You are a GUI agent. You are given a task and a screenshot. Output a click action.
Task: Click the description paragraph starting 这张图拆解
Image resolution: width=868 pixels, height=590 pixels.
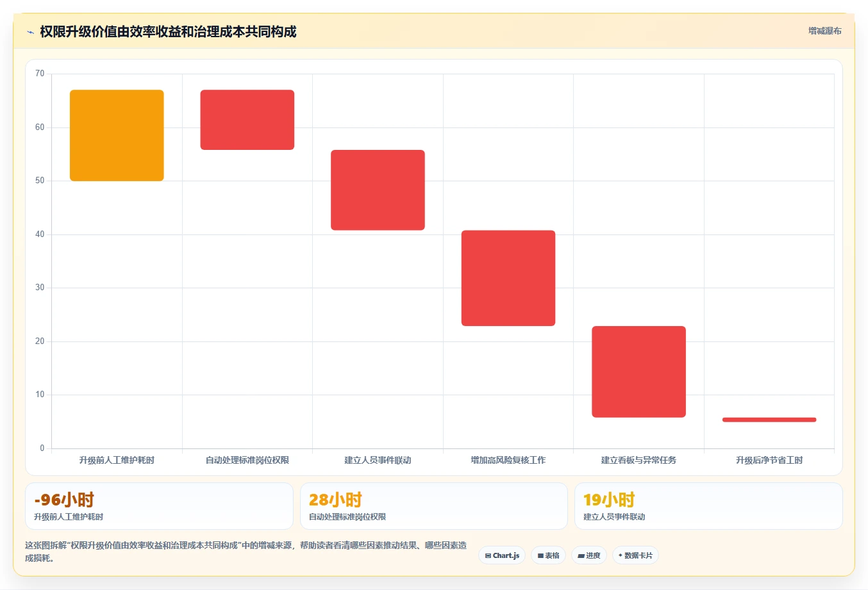246,552
